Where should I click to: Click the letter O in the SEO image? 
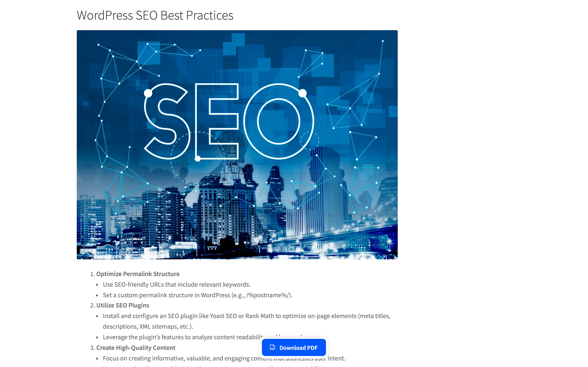(279, 121)
